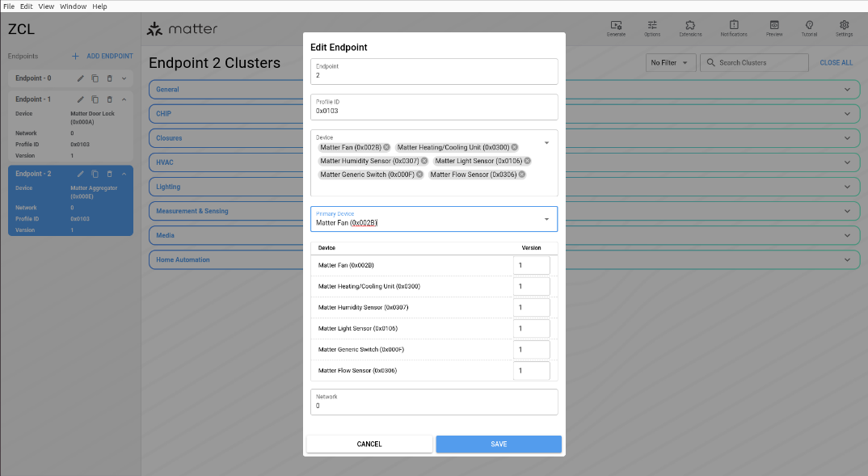Delete Endpoint 0 using the trash icon
Image resolution: width=868 pixels, height=476 pixels.
pos(109,78)
